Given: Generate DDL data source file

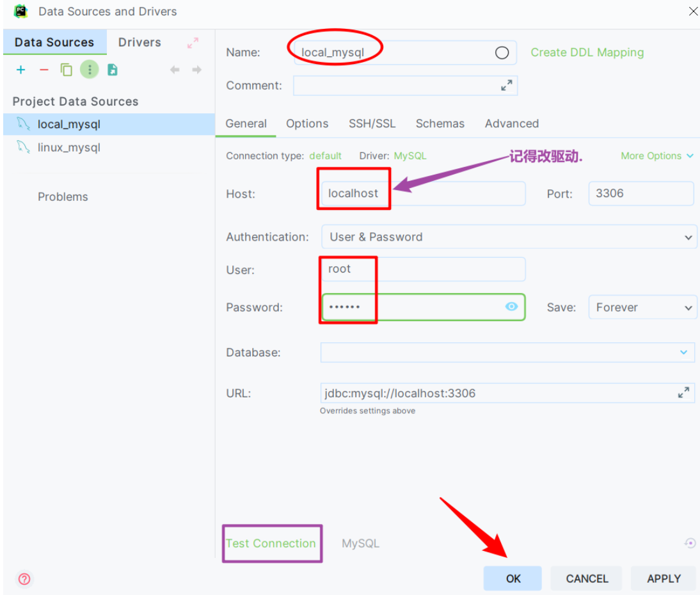Looking at the screenshot, I should click(x=113, y=69).
